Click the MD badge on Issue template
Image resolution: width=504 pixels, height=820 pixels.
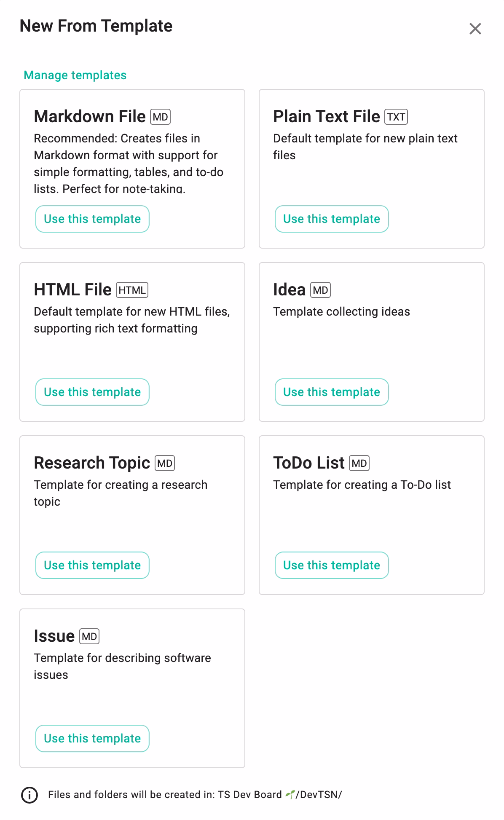coord(90,636)
